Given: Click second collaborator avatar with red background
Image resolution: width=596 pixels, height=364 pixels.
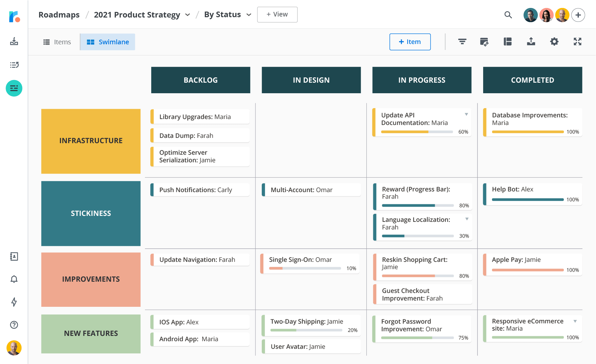Looking at the screenshot, I should (546, 15).
